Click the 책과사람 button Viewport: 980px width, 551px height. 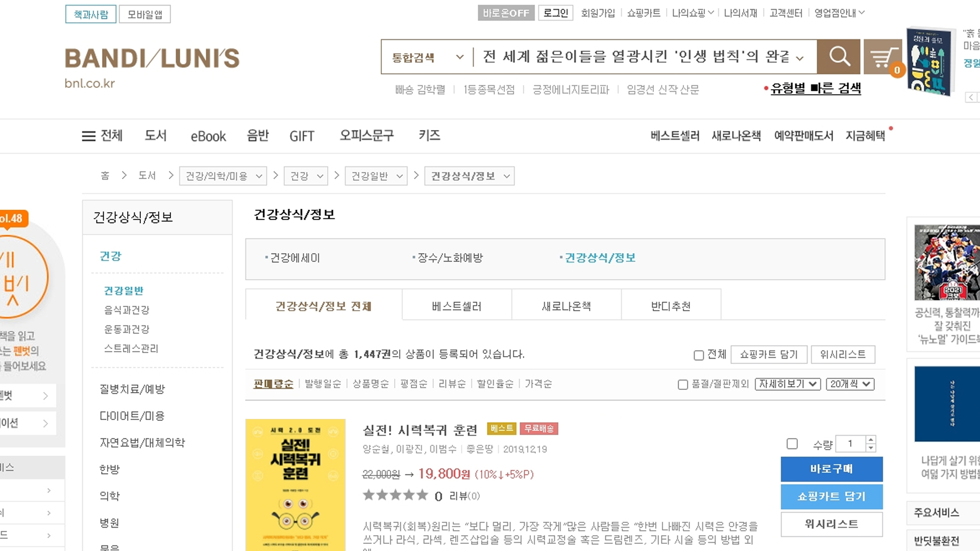click(91, 14)
